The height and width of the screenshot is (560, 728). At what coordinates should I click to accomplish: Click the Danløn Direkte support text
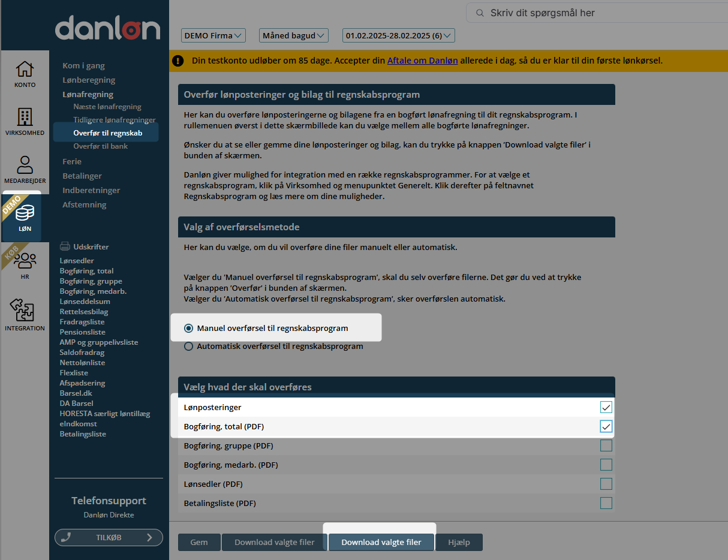[x=109, y=515]
